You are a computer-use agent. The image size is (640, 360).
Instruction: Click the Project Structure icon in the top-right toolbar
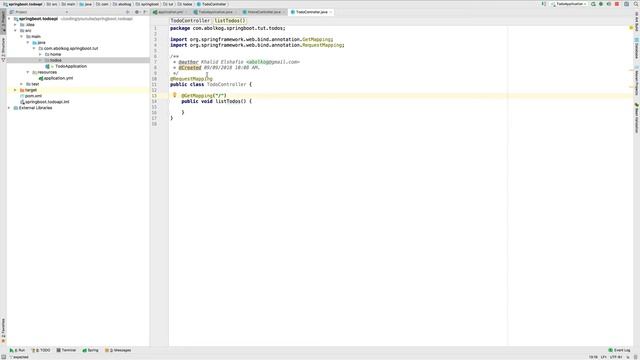(x=627, y=4)
